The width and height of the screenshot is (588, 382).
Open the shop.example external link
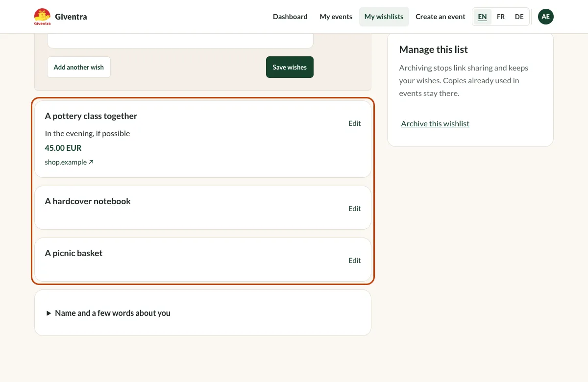coord(69,162)
